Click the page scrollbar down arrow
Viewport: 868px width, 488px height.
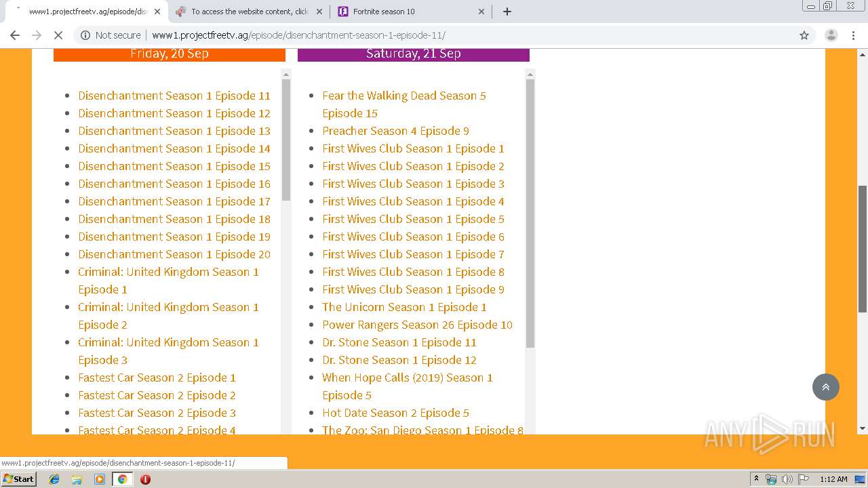[863, 428]
